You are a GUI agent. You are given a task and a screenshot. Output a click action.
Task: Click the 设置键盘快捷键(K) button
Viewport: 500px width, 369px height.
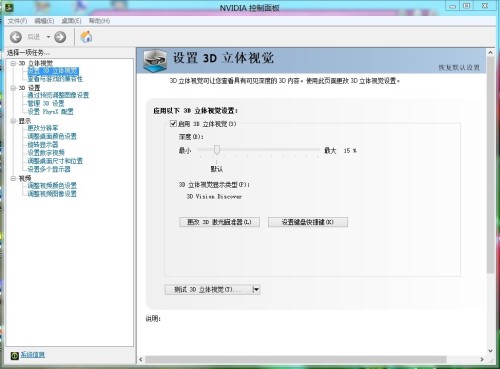click(x=308, y=222)
